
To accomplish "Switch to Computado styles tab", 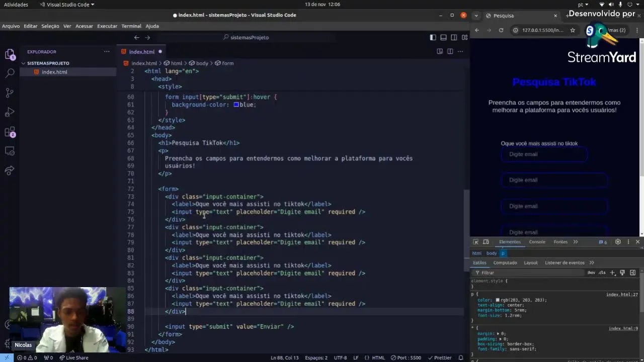I will point(505,262).
